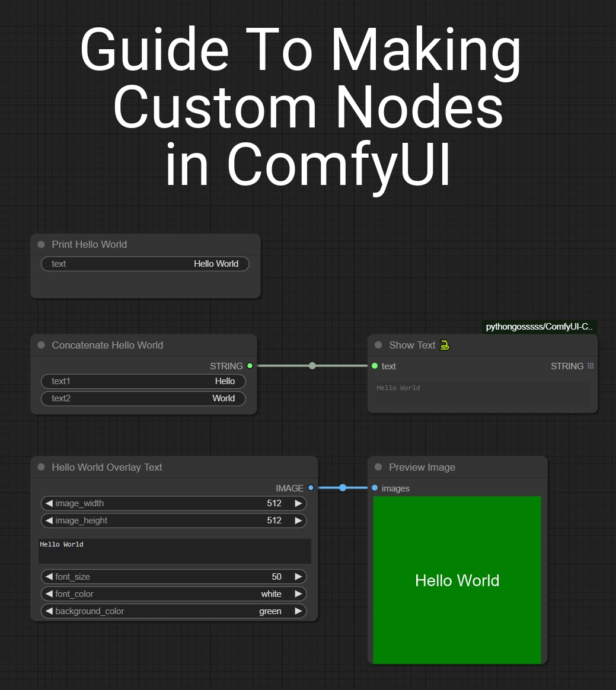Screen dimensions: 616x690
Task: Select the Hello World Overlay Text title
Action: coord(107,467)
